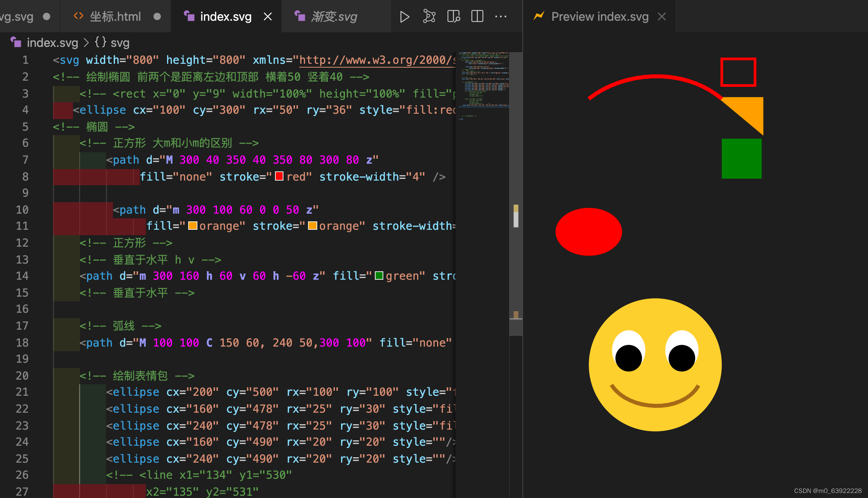This screenshot has height=498, width=868.
Task: Switch to the 渐变.svg tab
Action: pos(333,17)
